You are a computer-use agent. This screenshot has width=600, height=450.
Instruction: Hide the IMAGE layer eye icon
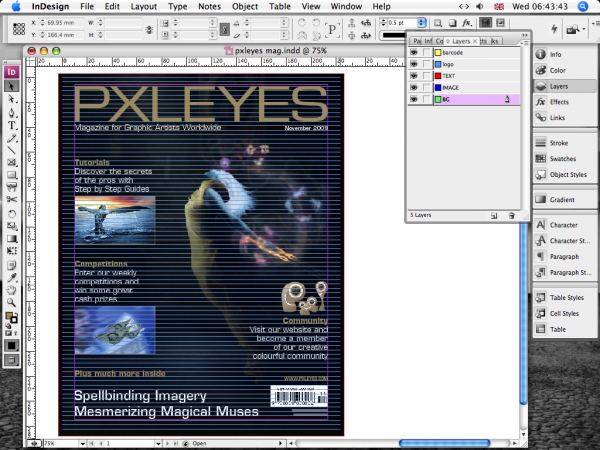click(x=414, y=88)
